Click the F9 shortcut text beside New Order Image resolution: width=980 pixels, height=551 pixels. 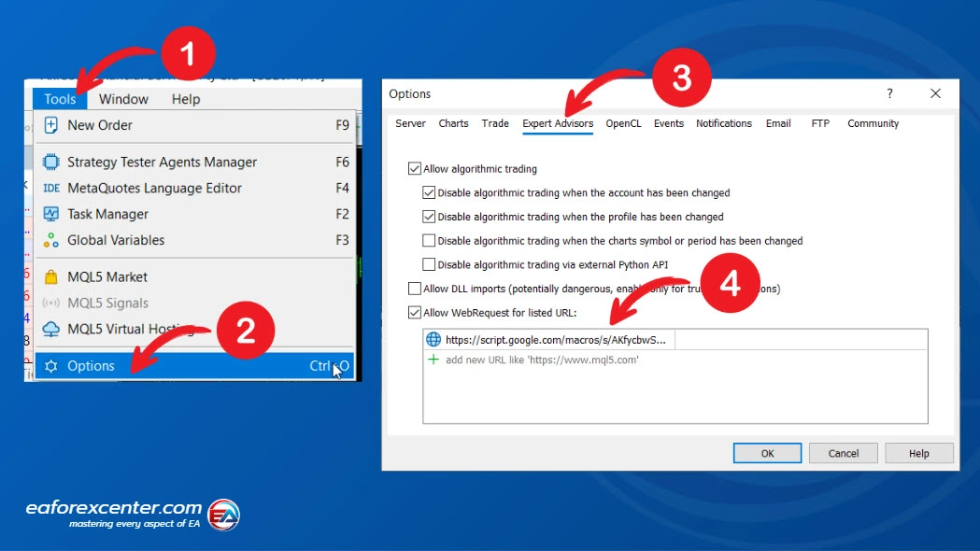click(x=342, y=125)
